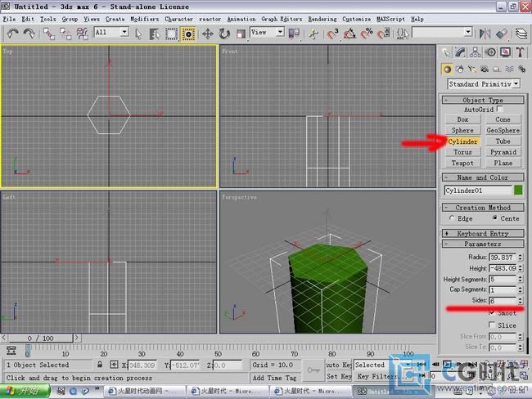This screenshot has height=399, width=532.
Task: Select the Space Warps create category
Action: tap(509, 69)
